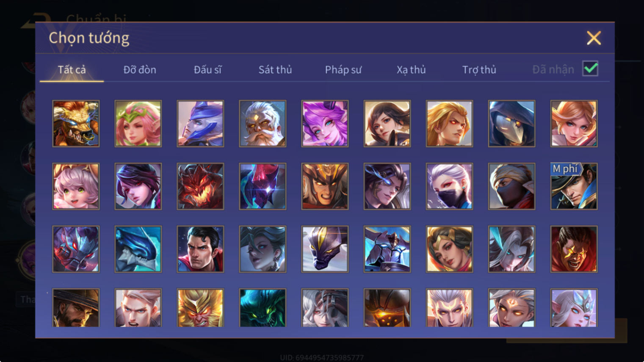
Task: Choose the white-bearded old man hero
Action: pyautogui.click(x=263, y=124)
